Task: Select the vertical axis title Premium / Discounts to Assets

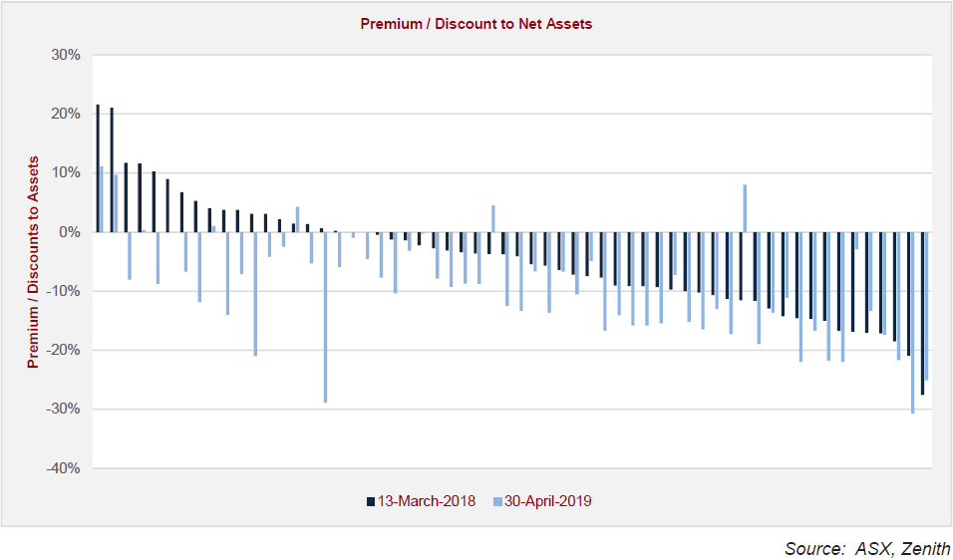Action: [33, 261]
